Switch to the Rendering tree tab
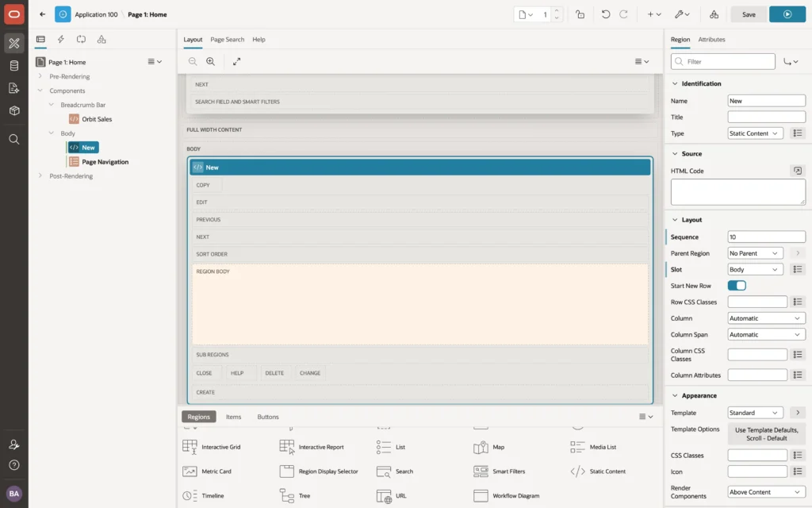The image size is (812, 508). (40, 39)
